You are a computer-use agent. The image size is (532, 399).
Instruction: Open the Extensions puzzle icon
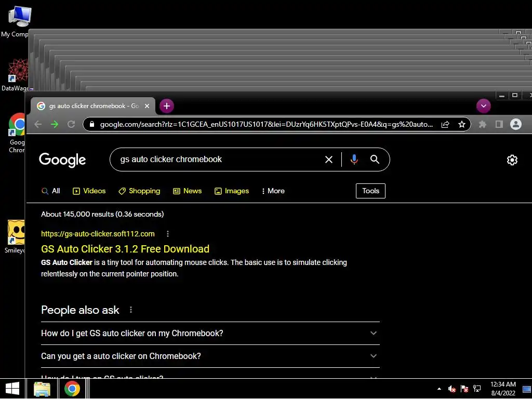[x=483, y=125]
